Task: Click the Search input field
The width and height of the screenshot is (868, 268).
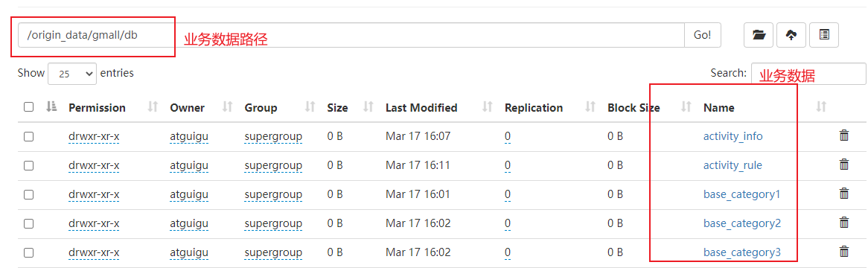Action: 808,73
